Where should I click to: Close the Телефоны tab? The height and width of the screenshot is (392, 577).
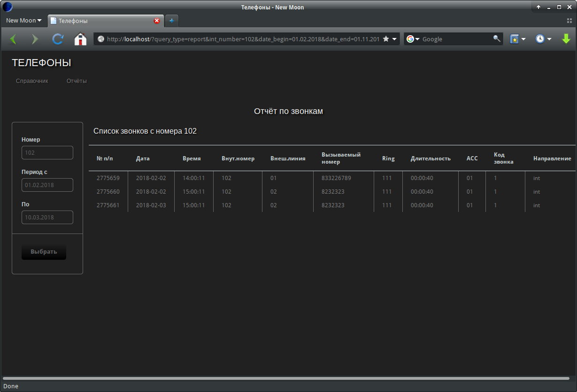click(x=157, y=21)
